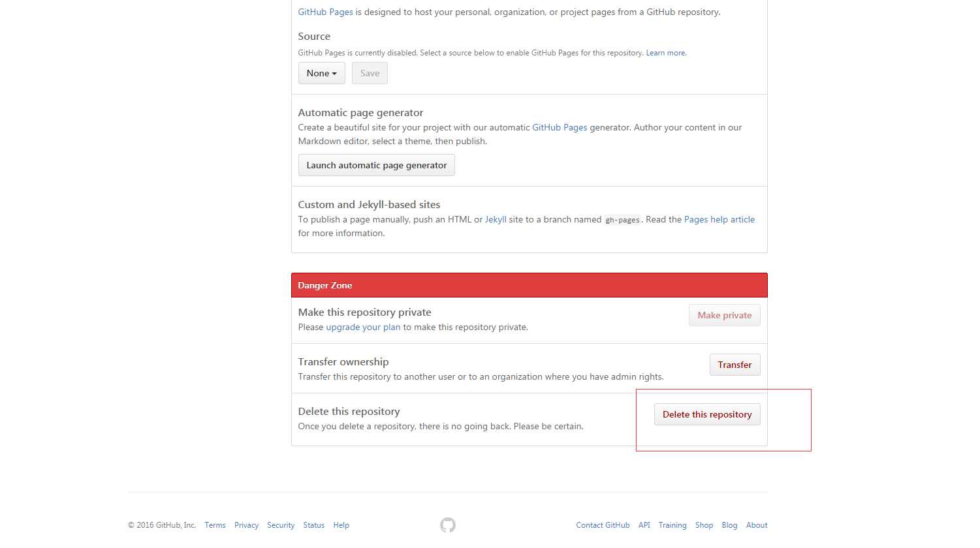The height and width of the screenshot is (548, 980).
Task: Click Delete this repository button
Action: pyautogui.click(x=707, y=415)
